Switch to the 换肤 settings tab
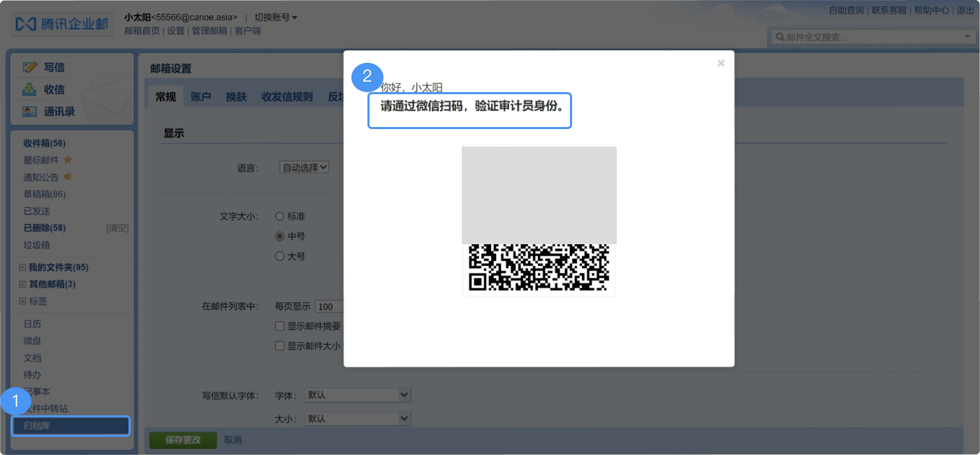980x455 pixels. [x=236, y=97]
